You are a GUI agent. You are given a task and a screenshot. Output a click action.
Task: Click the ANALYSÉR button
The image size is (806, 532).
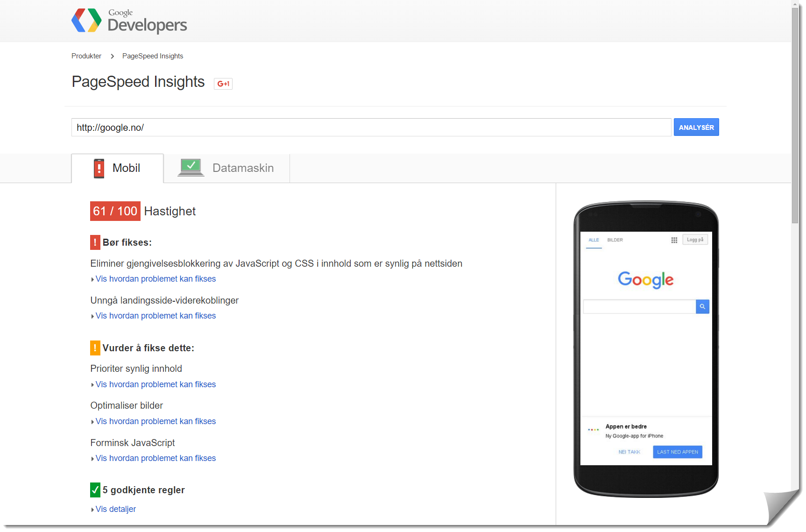(x=696, y=127)
